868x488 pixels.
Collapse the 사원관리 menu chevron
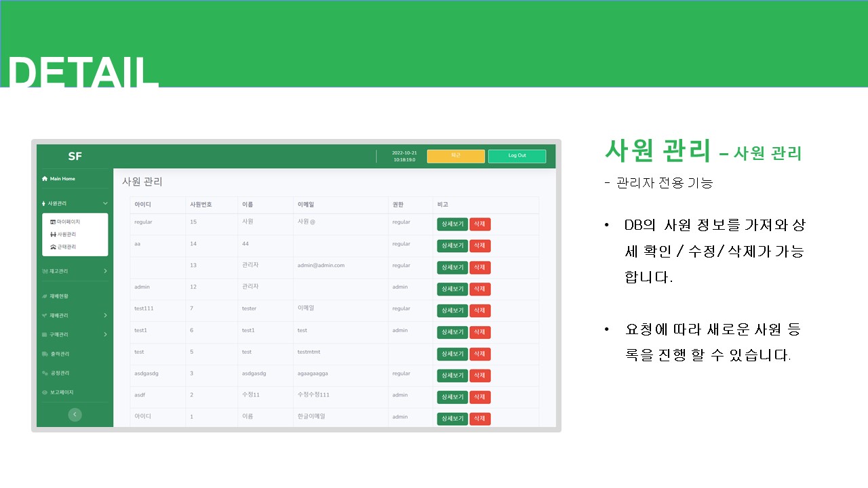point(105,203)
